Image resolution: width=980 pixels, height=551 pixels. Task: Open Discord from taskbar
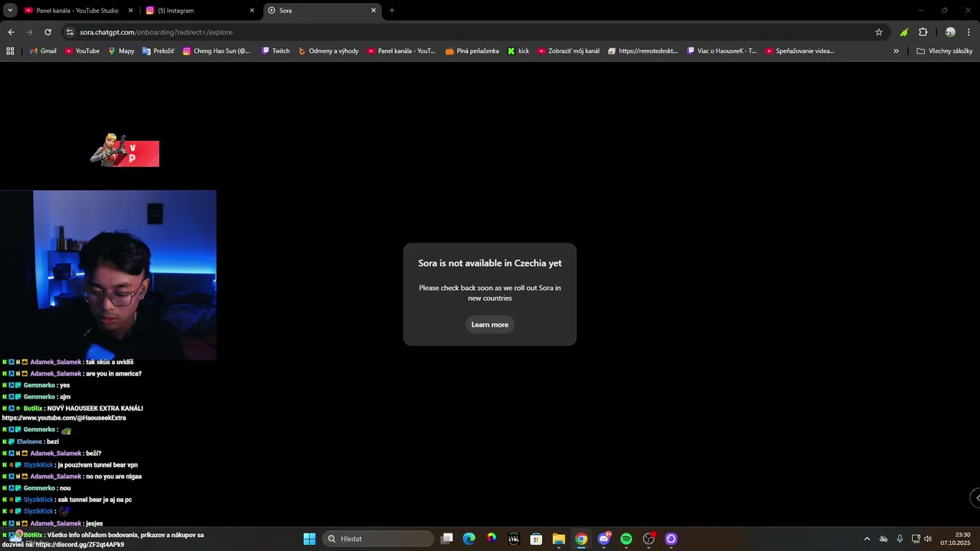click(604, 539)
